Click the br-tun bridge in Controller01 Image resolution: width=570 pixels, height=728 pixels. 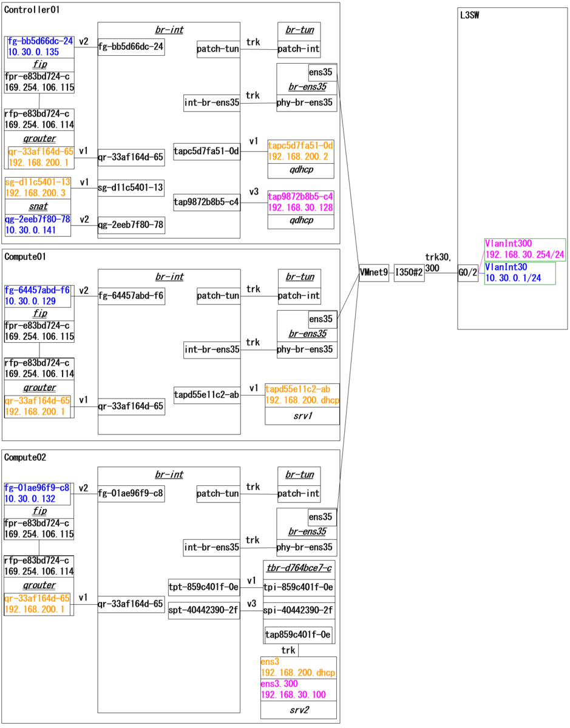(x=299, y=29)
